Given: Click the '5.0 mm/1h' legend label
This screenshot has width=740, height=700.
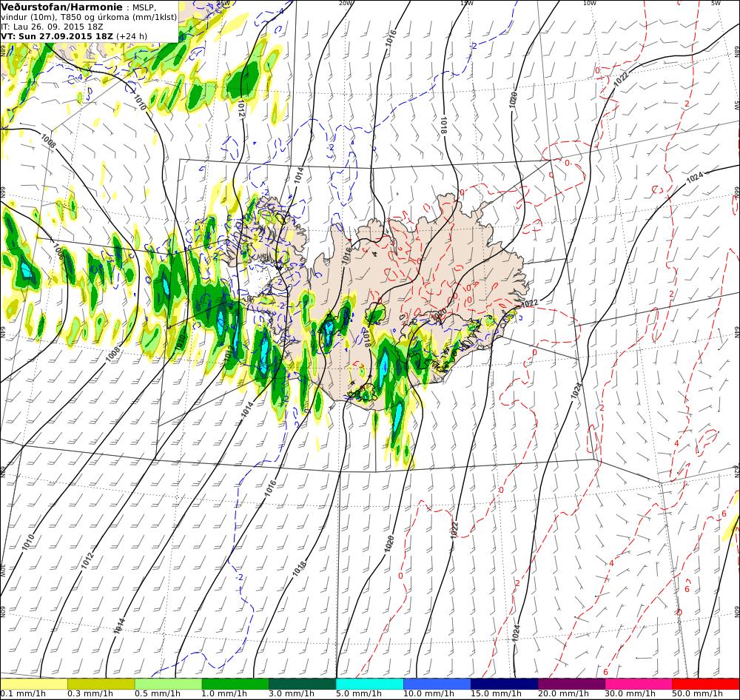Looking at the screenshot, I should (x=359, y=694).
